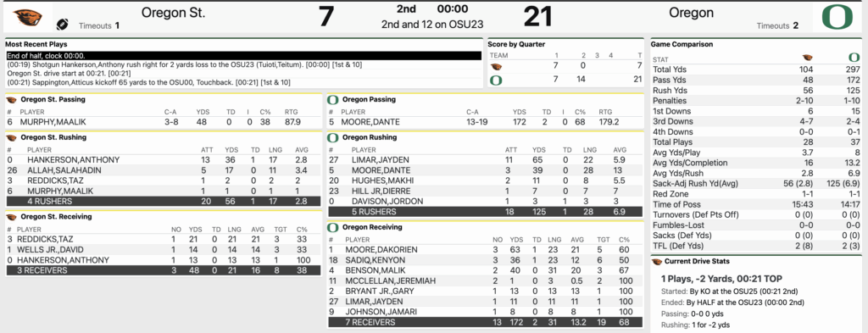
Task: Click beaver icon beside Oregon St. Rushing
Action: (x=12, y=137)
